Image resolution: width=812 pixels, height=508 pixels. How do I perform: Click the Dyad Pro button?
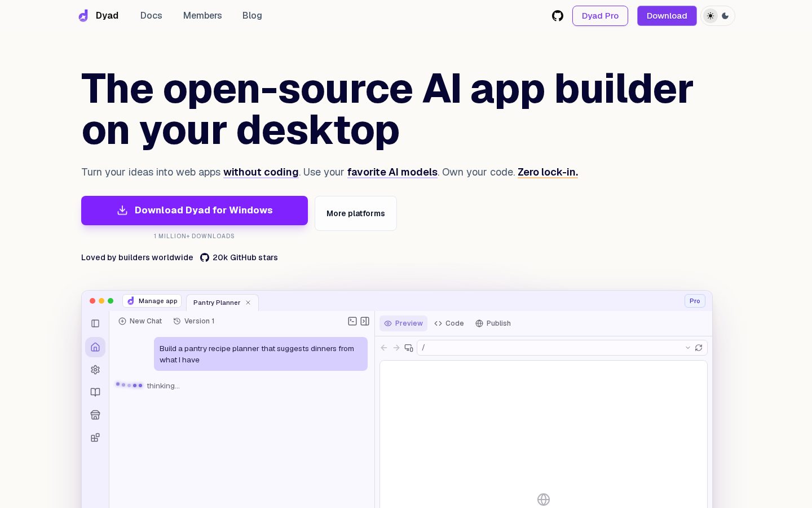pos(600,16)
